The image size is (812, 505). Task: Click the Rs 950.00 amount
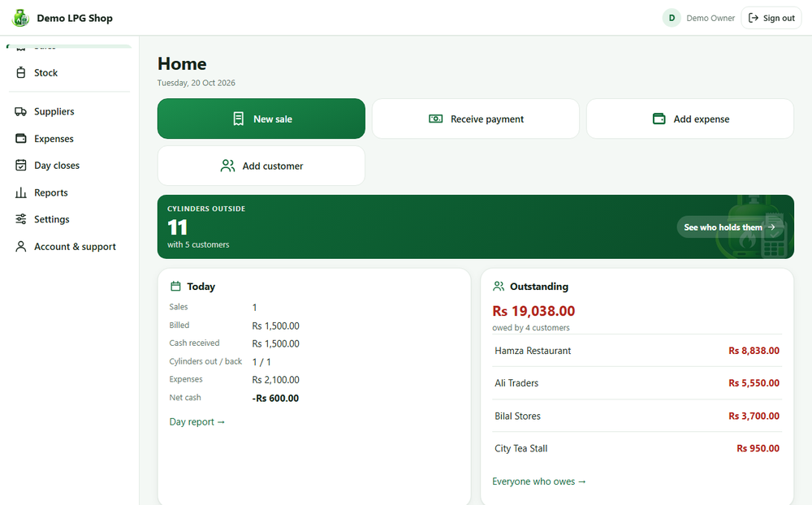758,448
